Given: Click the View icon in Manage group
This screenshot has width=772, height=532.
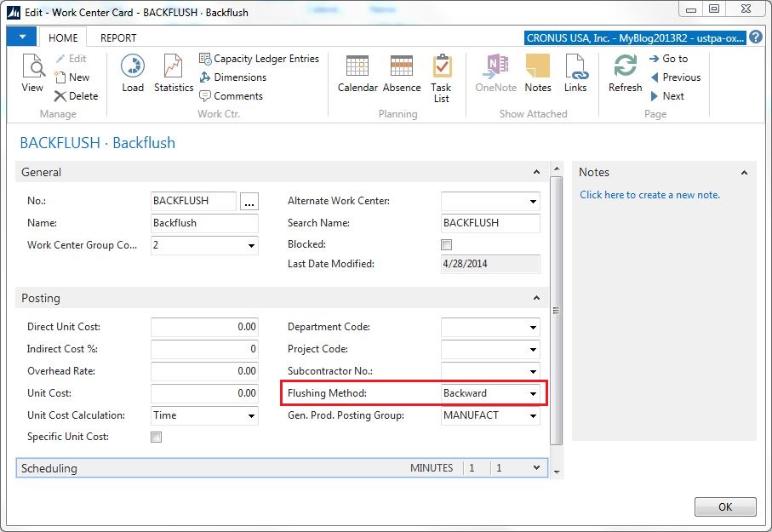Looking at the screenshot, I should pos(32,73).
